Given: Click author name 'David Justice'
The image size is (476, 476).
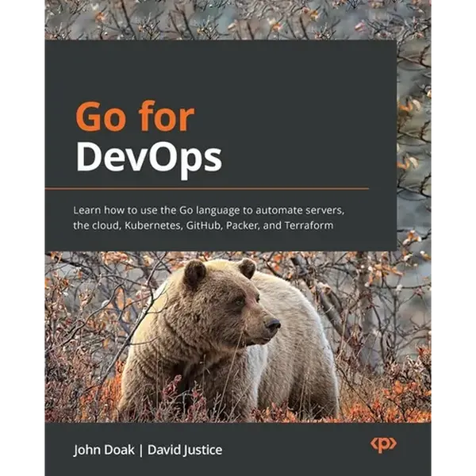Looking at the screenshot, I should point(185,450).
